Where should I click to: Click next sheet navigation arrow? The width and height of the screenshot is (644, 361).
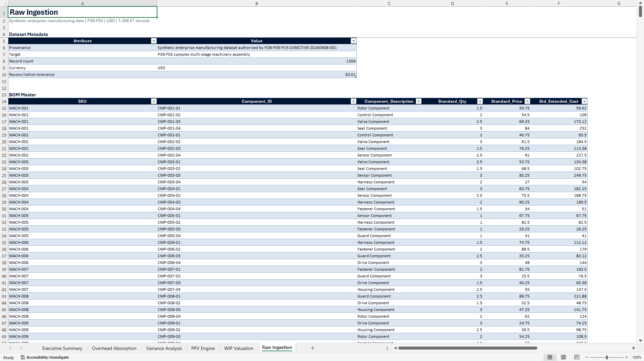21,348
